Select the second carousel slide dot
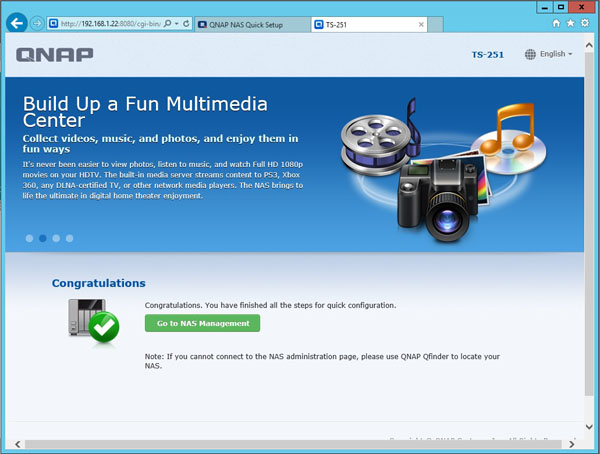This screenshot has height=454, width=600. [43, 238]
